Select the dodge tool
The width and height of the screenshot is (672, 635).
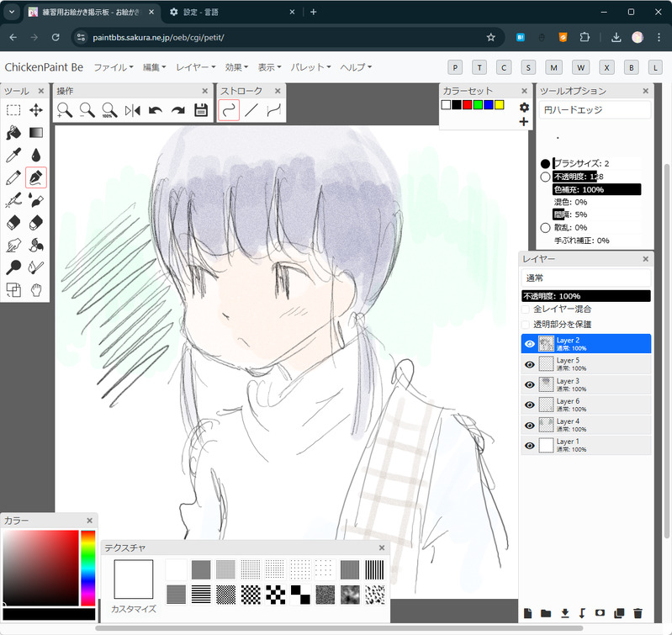(x=13, y=267)
